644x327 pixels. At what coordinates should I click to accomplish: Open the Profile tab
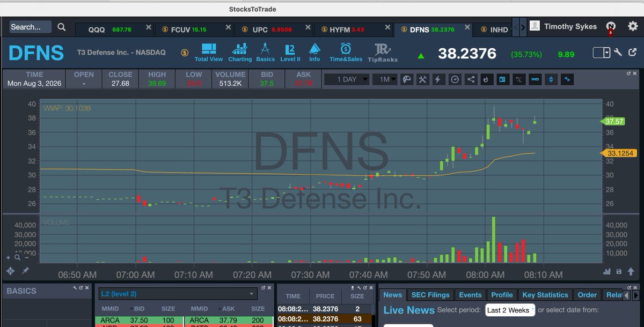(x=502, y=295)
